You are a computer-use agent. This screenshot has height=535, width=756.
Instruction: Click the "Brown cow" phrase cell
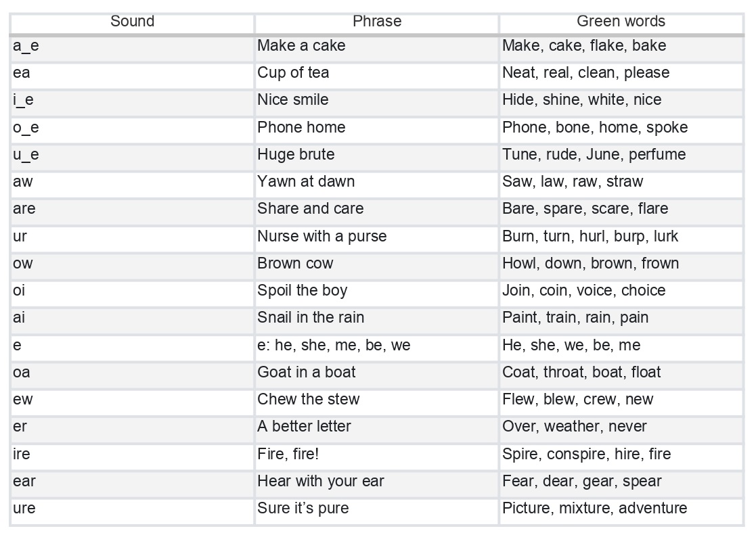coord(376,264)
